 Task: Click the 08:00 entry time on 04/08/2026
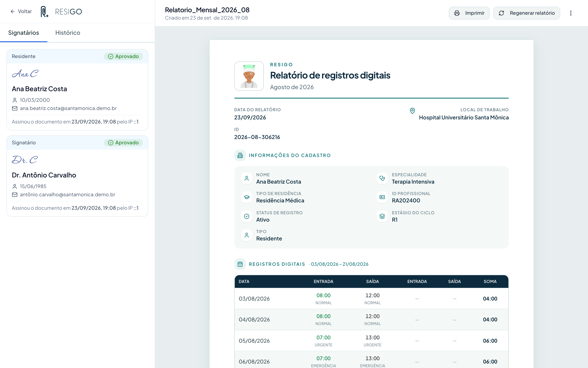(323, 316)
